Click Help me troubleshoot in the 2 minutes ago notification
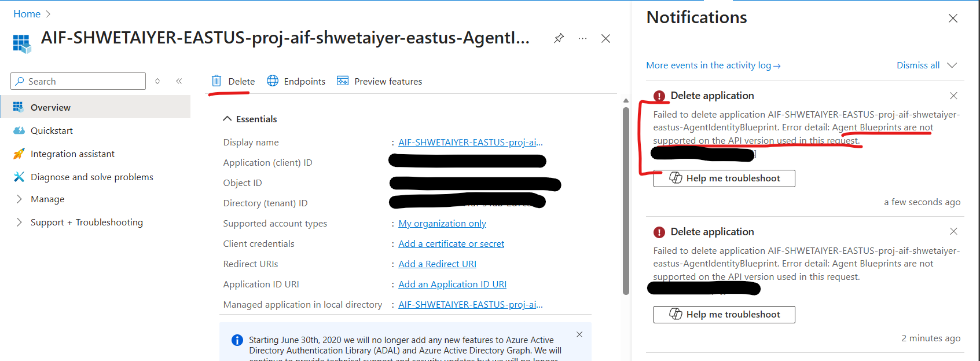 [x=724, y=315]
